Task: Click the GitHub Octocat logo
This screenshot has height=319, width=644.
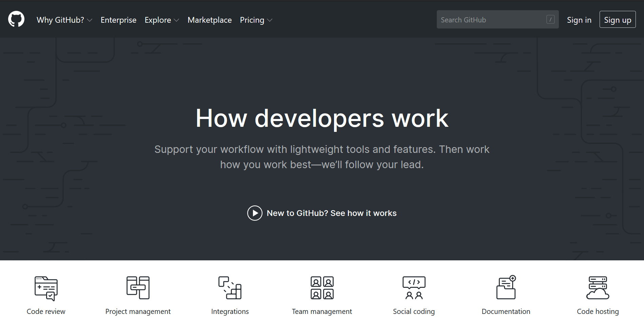Action: (x=16, y=19)
